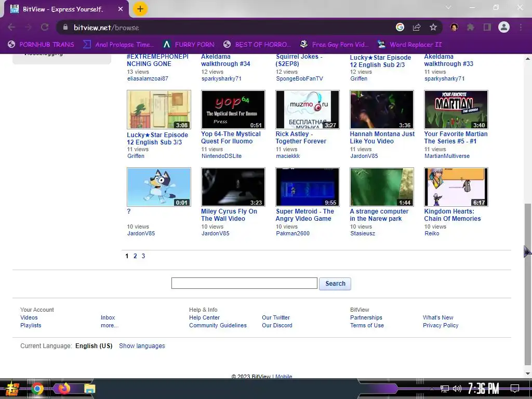Viewport: 532px width, 399px height.
Task: Open the Privacy Policy link
Action: (441, 325)
